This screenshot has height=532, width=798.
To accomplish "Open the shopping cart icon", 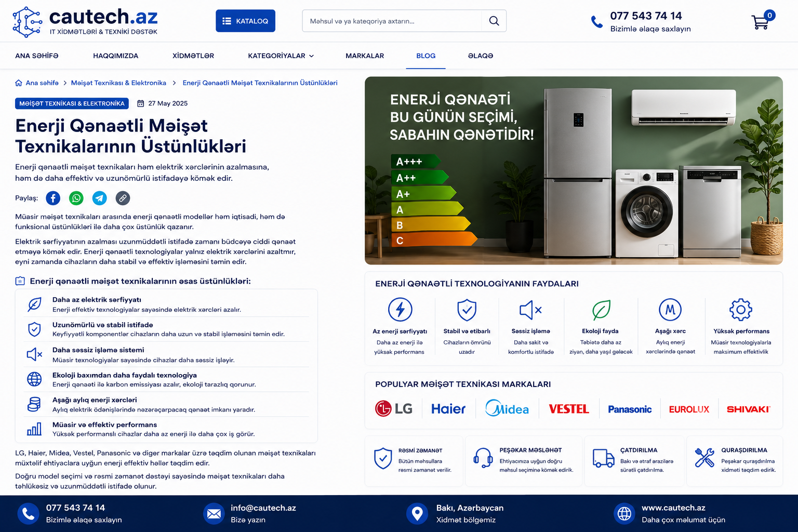I will (x=761, y=21).
